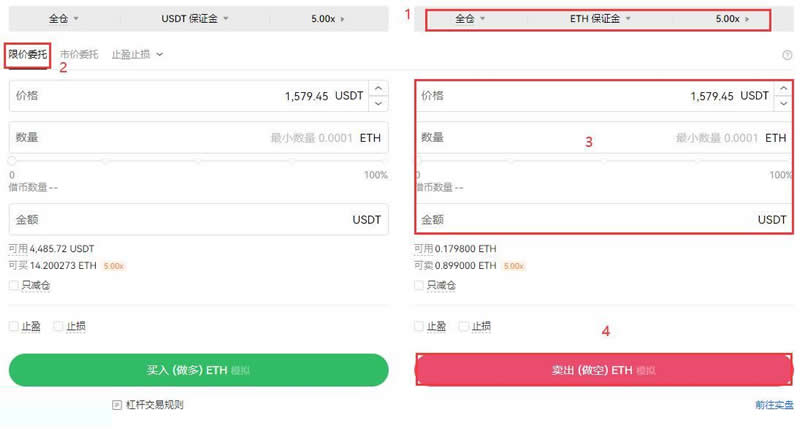Enable 只减仓 checkbox on sell side
Screen dimensions: 800x429
tap(420, 286)
